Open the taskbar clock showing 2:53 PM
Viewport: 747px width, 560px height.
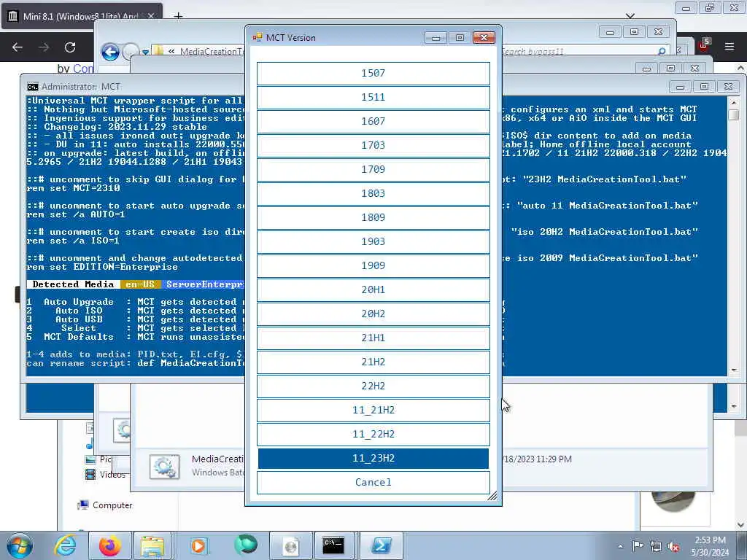click(x=710, y=546)
